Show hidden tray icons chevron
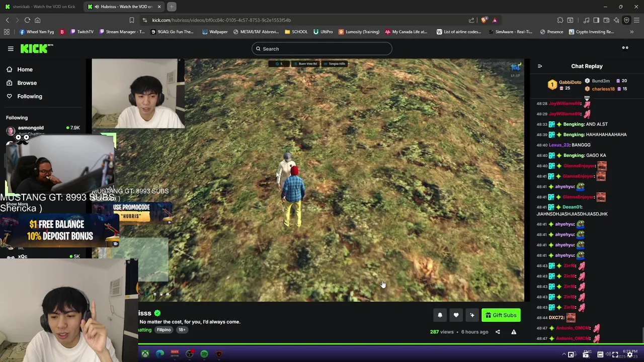This screenshot has width=644, height=362. click(563, 354)
